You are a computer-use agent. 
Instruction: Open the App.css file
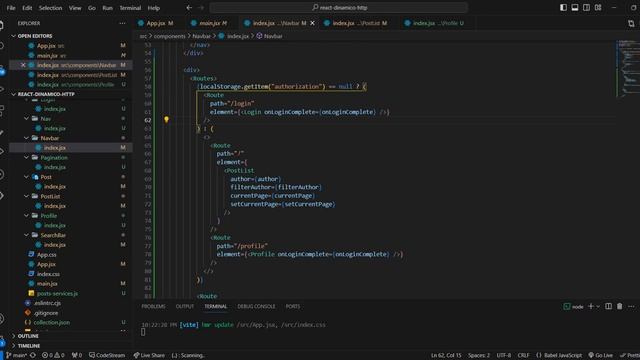[47, 255]
